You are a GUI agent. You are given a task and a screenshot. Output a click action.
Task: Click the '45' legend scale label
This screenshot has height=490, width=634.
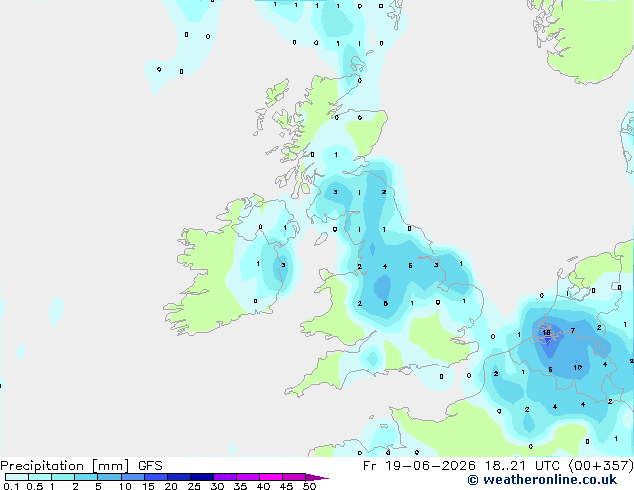(x=286, y=486)
